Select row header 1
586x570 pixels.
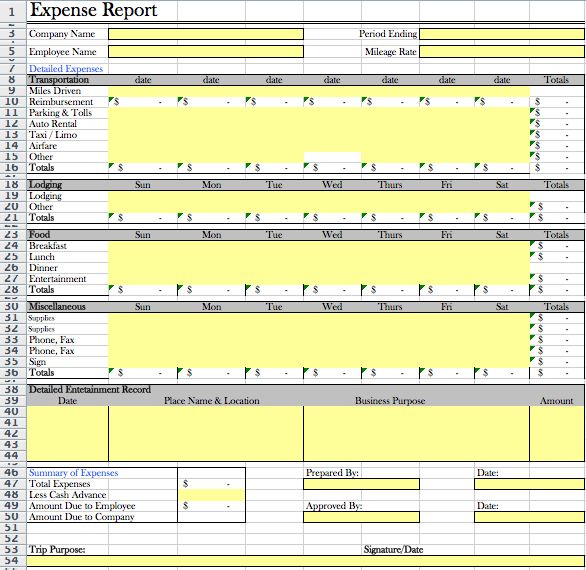coord(12,12)
